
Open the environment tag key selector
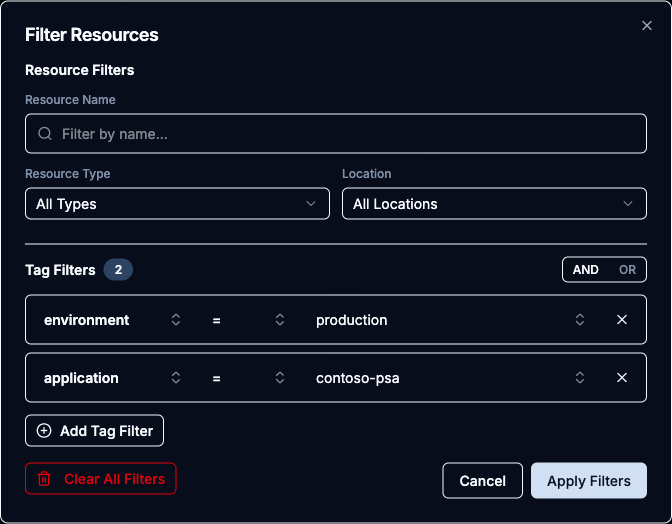coord(112,320)
